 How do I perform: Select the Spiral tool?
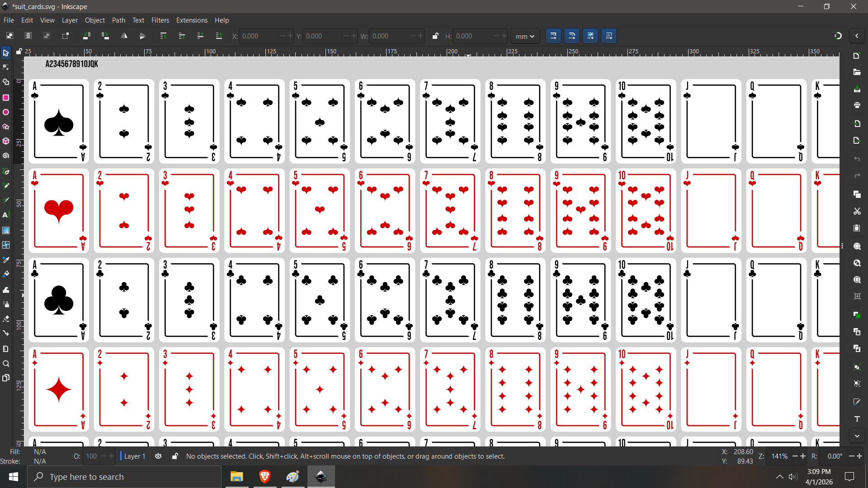(6, 156)
